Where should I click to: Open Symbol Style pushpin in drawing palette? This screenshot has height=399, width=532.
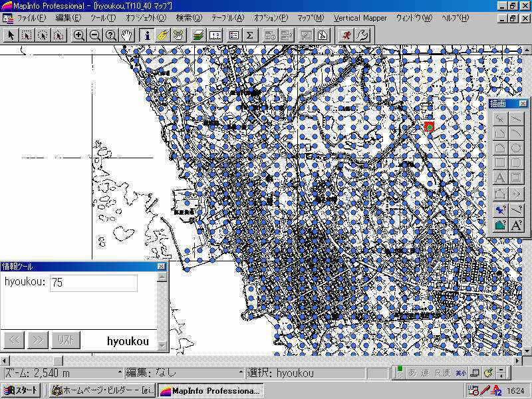click(x=500, y=209)
